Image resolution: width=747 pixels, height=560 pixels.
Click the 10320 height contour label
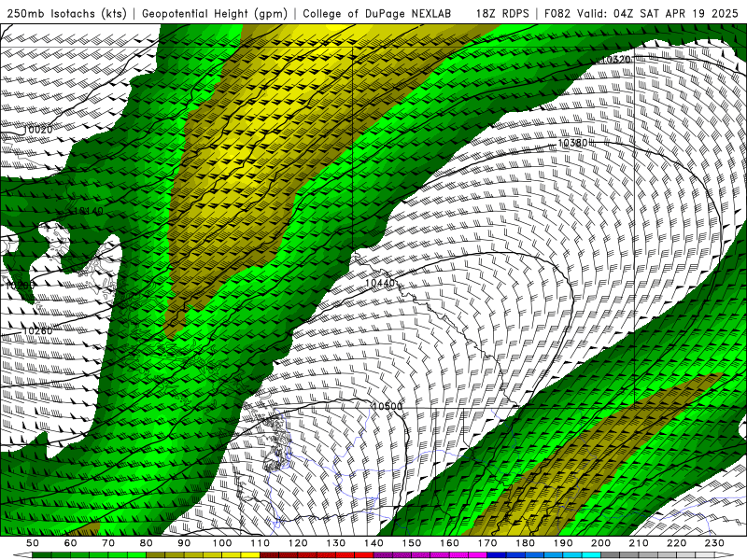(616, 60)
